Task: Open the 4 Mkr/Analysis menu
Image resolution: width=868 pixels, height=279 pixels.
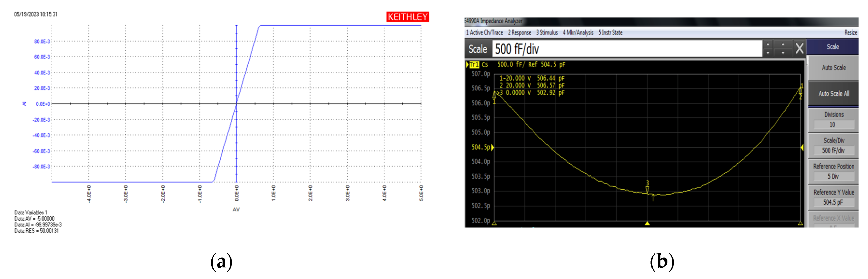Action: 578,33
